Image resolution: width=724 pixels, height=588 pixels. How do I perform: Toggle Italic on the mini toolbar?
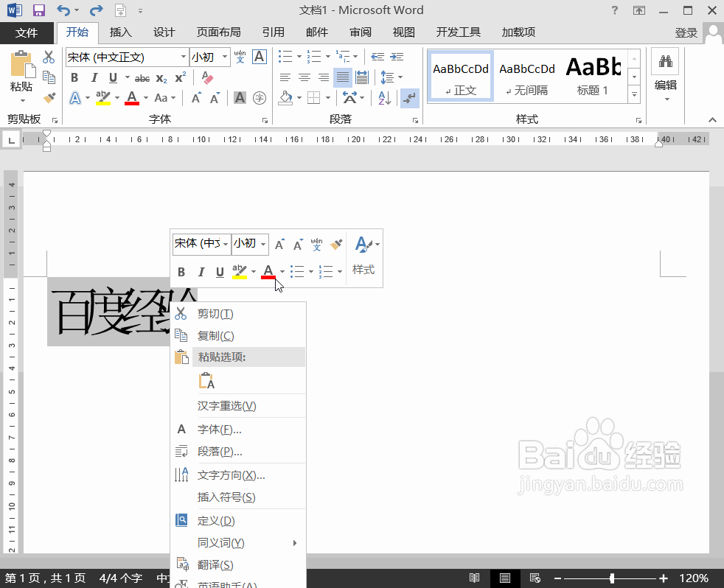[201, 271]
